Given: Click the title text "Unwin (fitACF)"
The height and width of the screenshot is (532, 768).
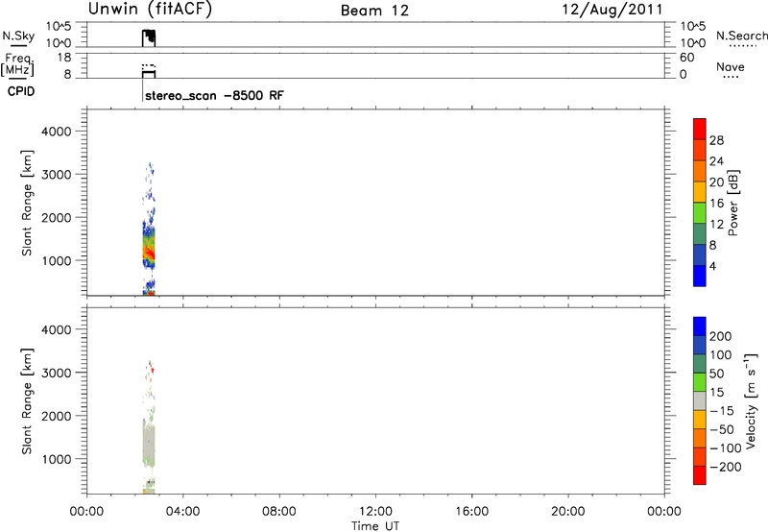Looking at the screenshot, I should coord(150,9).
